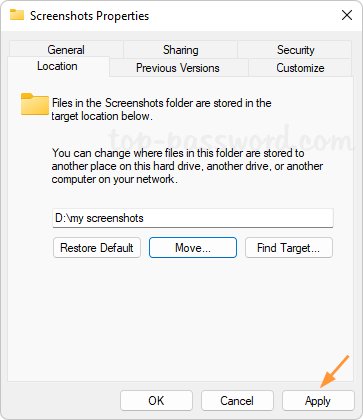This screenshot has width=363, height=420.
Task: Click the Move... button
Action: coord(193,248)
